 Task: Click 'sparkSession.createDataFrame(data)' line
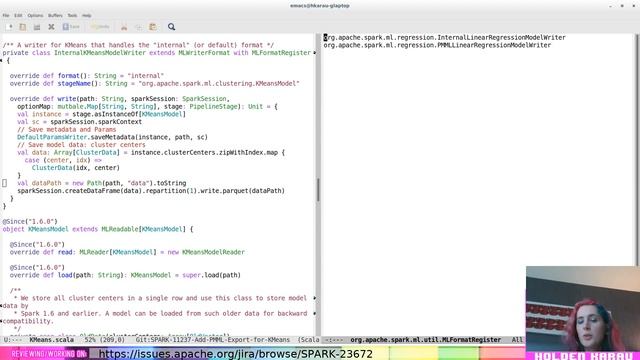(x=151, y=191)
